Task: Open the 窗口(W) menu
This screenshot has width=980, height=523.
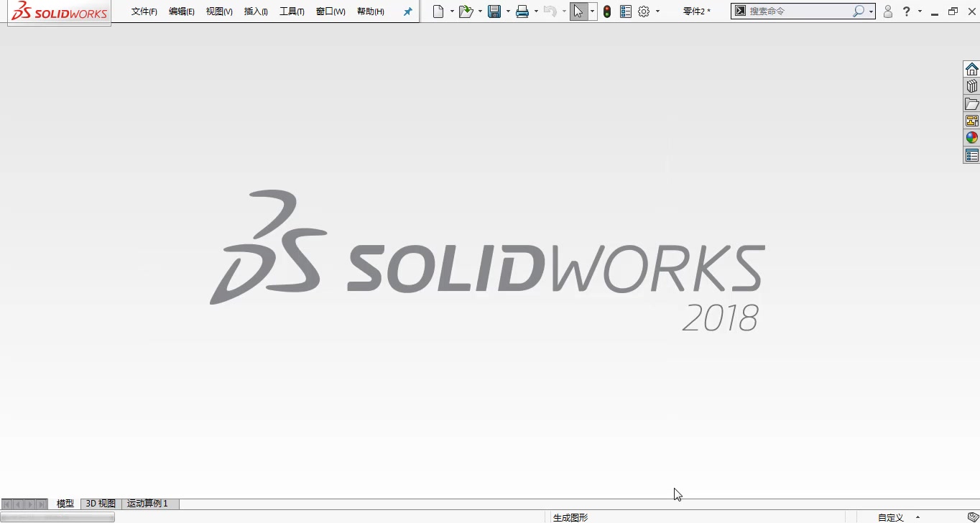Action: point(330,11)
